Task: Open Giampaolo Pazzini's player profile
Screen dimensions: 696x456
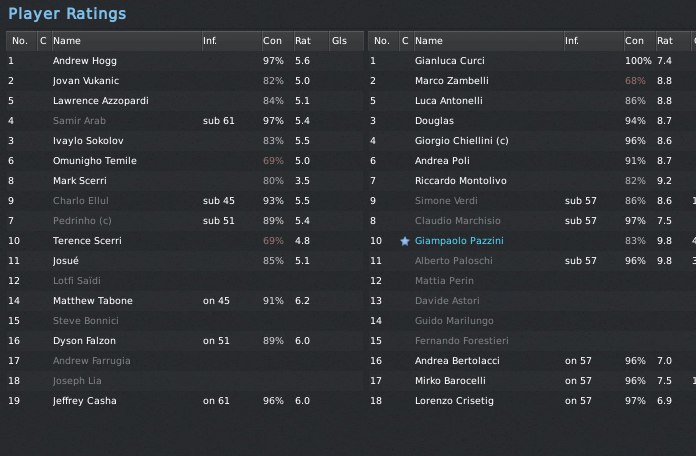Action: pyautogui.click(x=459, y=241)
